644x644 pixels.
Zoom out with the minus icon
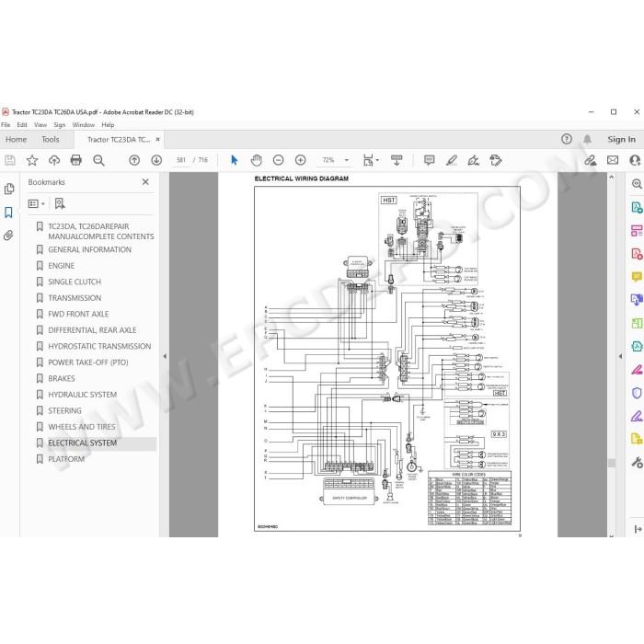pos(279,160)
